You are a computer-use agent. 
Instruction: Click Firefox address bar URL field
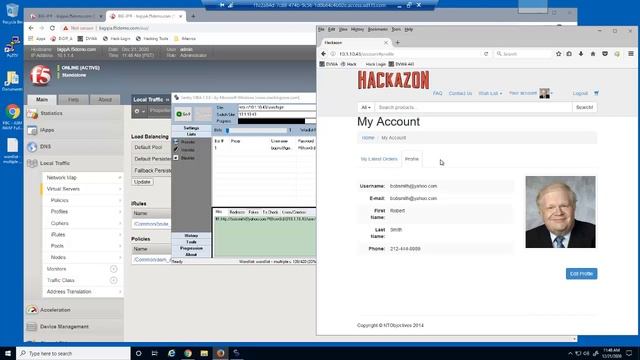[x=408, y=54]
